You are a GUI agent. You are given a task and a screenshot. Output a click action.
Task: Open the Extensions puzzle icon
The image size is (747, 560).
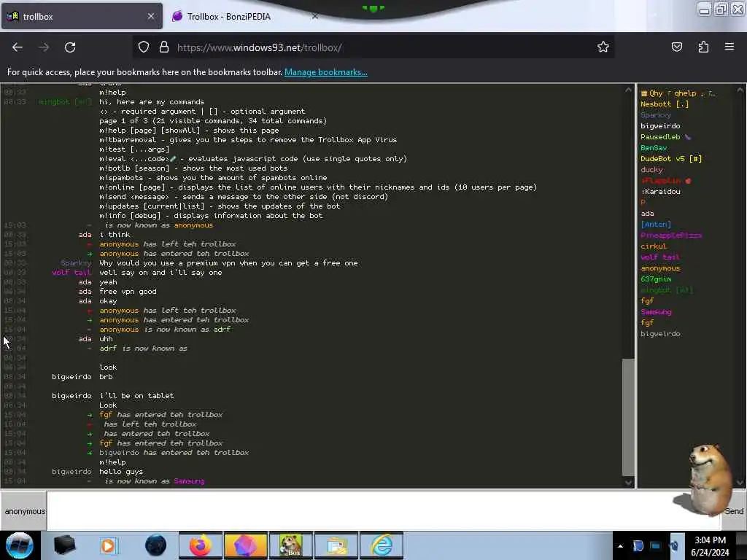(x=703, y=47)
